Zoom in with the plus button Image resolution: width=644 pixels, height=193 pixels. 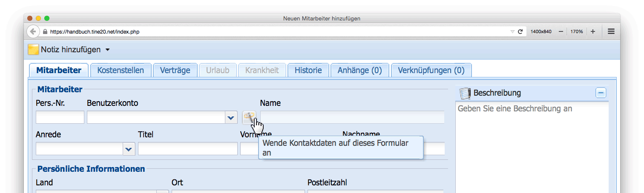coord(593,31)
